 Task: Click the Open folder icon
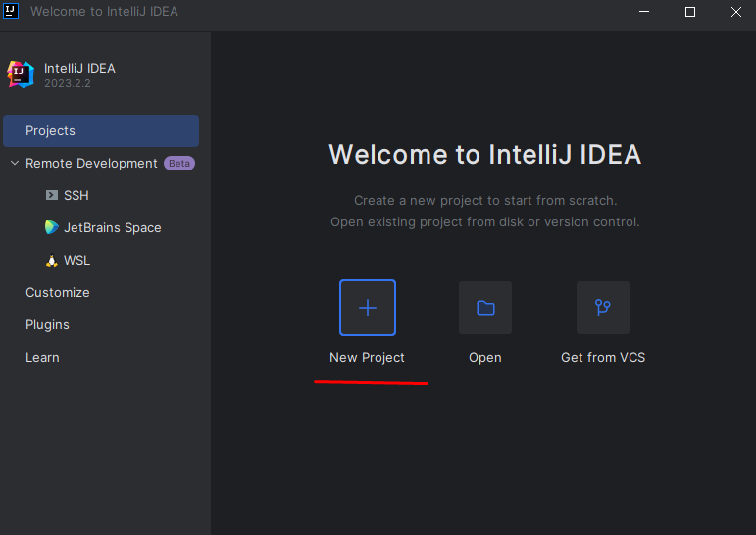click(485, 308)
